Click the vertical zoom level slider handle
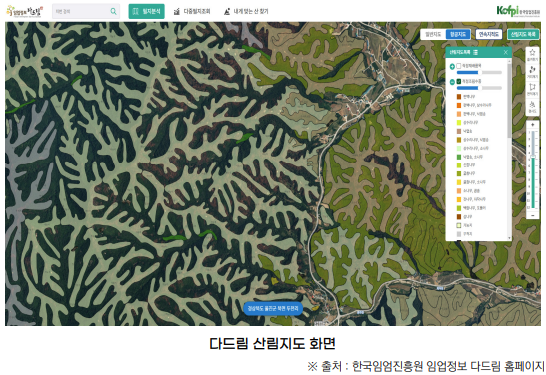Screen dimensions: 546x375 [x=533, y=157]
